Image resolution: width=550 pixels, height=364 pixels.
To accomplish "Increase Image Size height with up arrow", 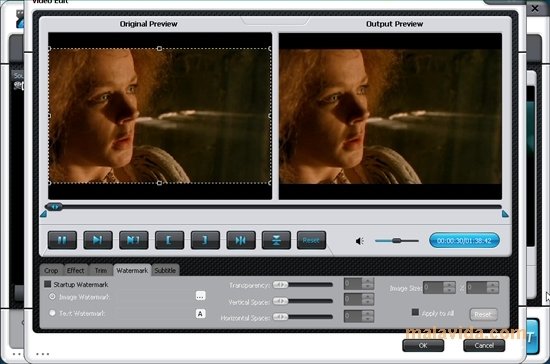I will pos(493,285).
